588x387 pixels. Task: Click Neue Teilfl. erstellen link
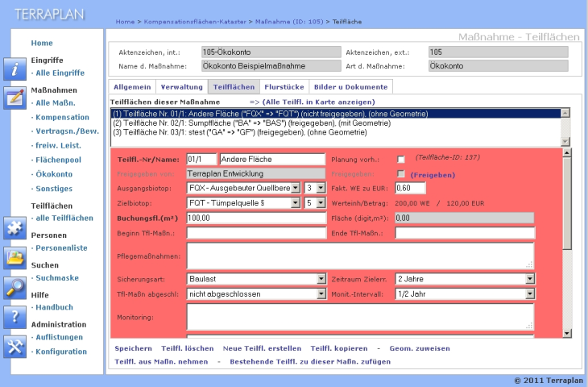tap(262, 348)
